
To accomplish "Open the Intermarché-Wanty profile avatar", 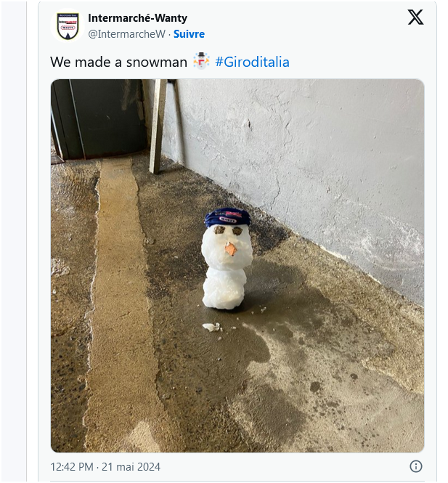I will click(x=68, y=26).
